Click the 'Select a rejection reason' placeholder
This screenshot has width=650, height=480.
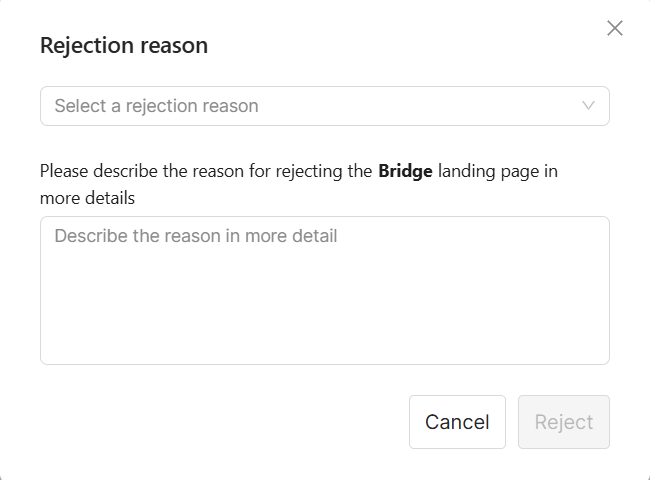(156, 106)
